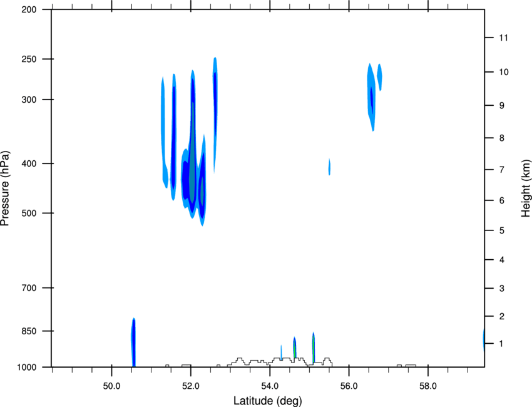This screenshot has height=407, width=532.
Task: Click the near-surface contour spike at 54.6 latitude
Action: point(295,348)
